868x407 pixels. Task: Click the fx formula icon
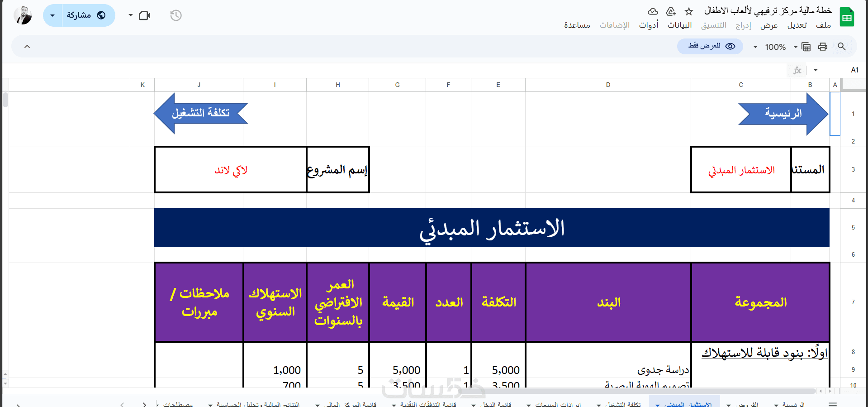tap(797, 70)
